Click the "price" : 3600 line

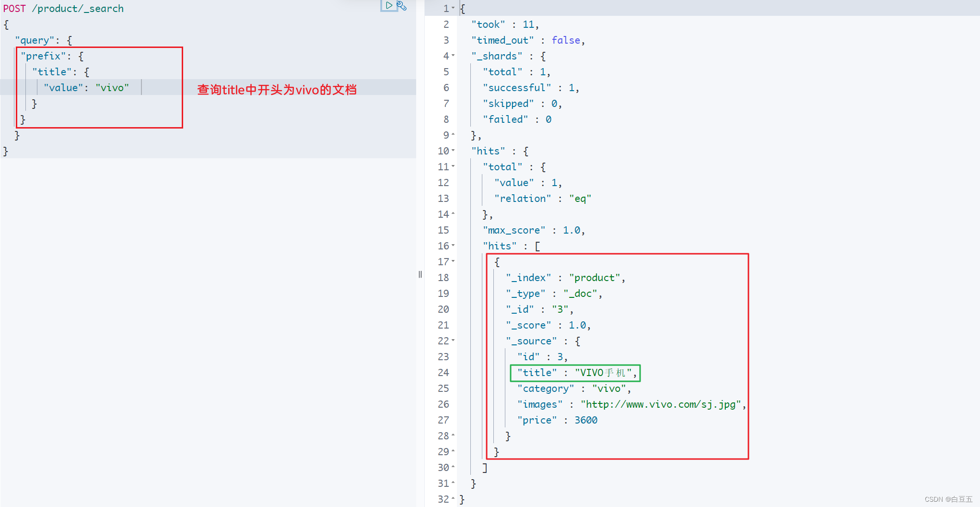[558, 420]
